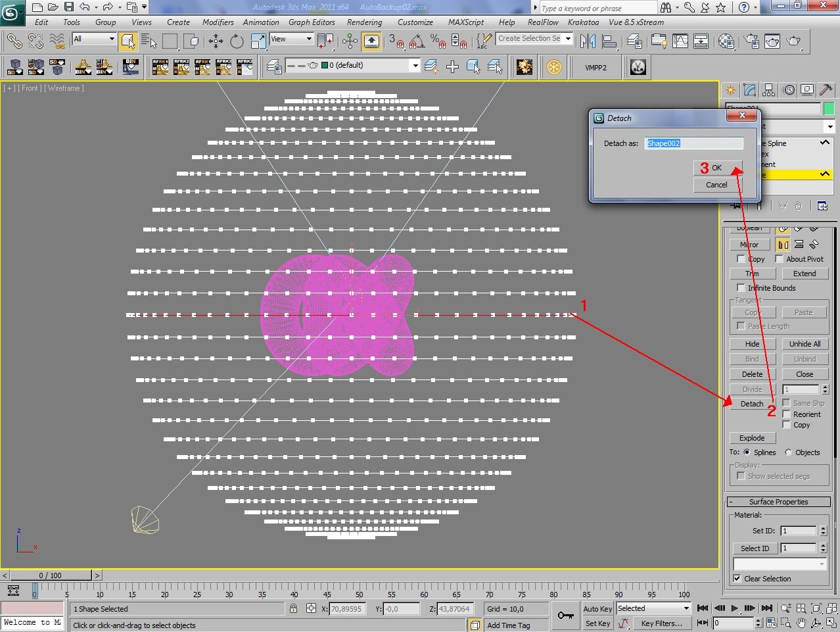Click the Bind to Space Warp icon
Screen dimensions: 840x632
(x=57, y=41)
